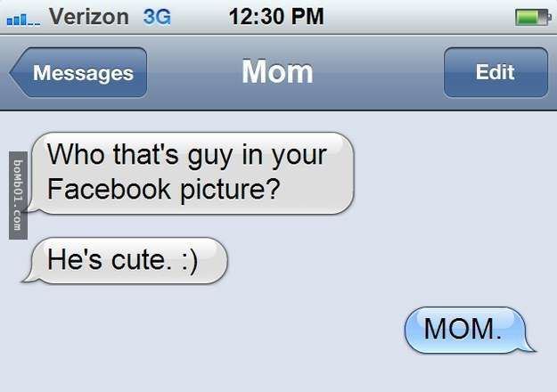Screen dimensions: 557x392
Task: Tap the :) smiley in second message
Action: click(x=190, y=262)
